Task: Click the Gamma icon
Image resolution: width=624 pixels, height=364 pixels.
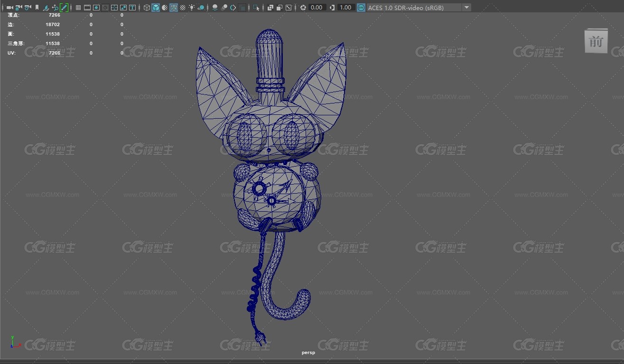Action: (x=332, y=8)
